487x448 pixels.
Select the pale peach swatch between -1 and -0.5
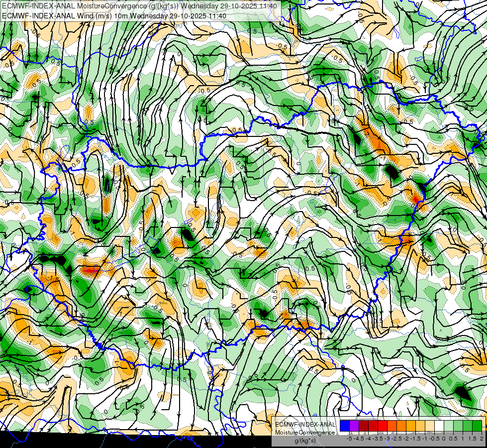tap(430, 426)
